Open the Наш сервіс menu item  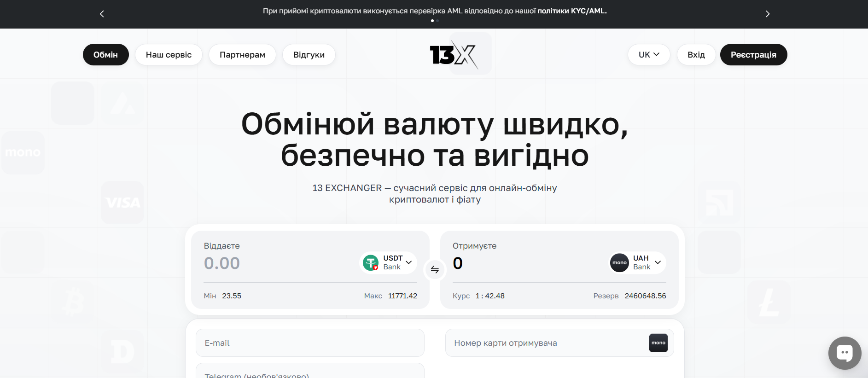click(169, 55)
